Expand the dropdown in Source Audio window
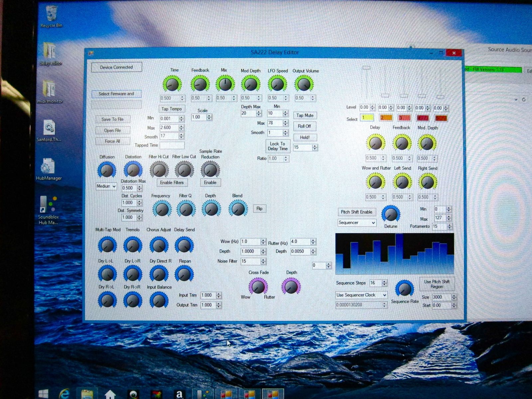Image resolution: width=532 pixels, height=399 pixels. click(x=516, y=99)
